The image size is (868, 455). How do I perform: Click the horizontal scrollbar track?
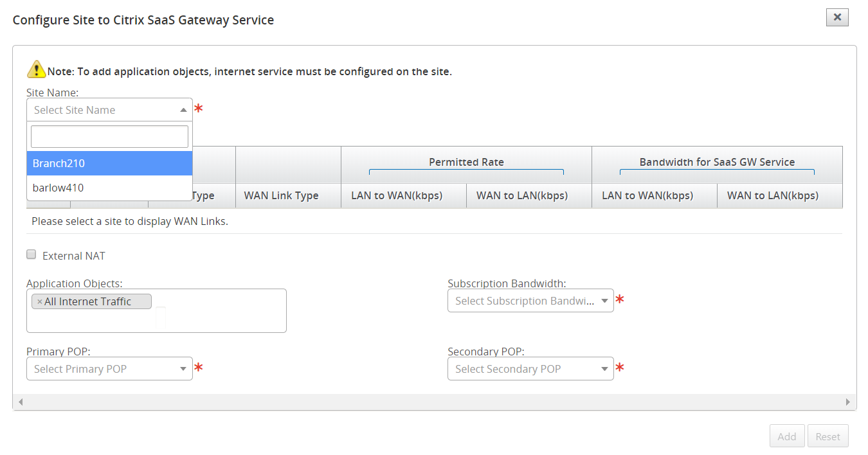pyautogui.click(x=434, y=402)
